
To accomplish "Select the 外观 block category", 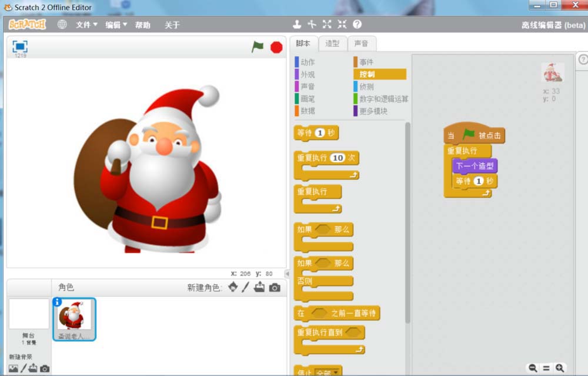I will tap(308, 74).
